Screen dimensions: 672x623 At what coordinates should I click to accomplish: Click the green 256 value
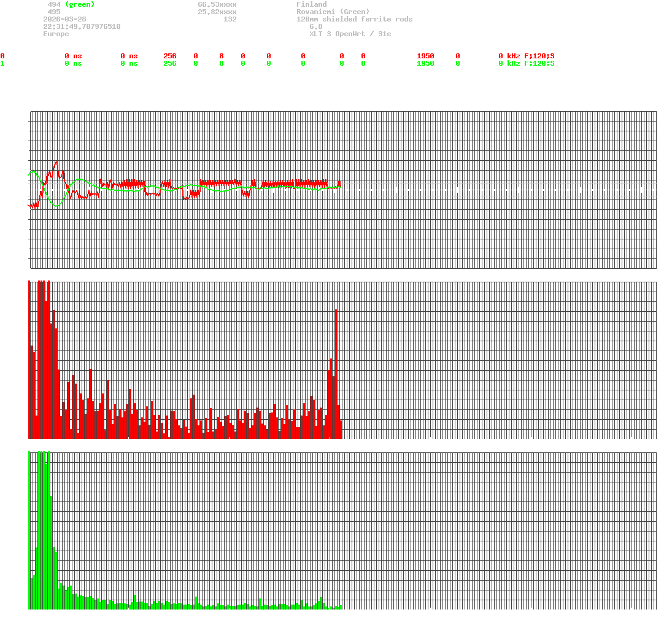point(170,63)
